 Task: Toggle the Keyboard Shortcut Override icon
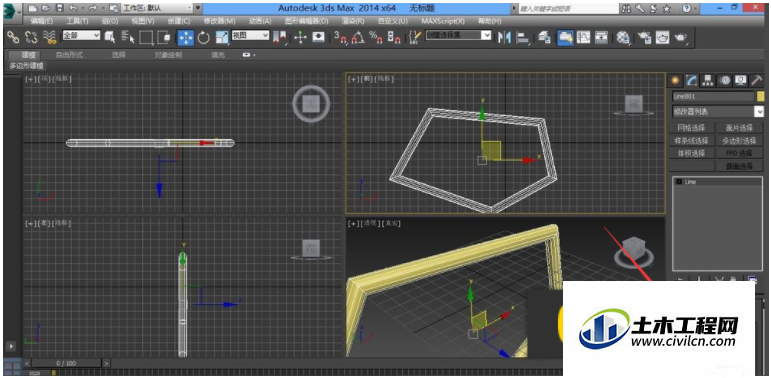(x=319, y=37)
